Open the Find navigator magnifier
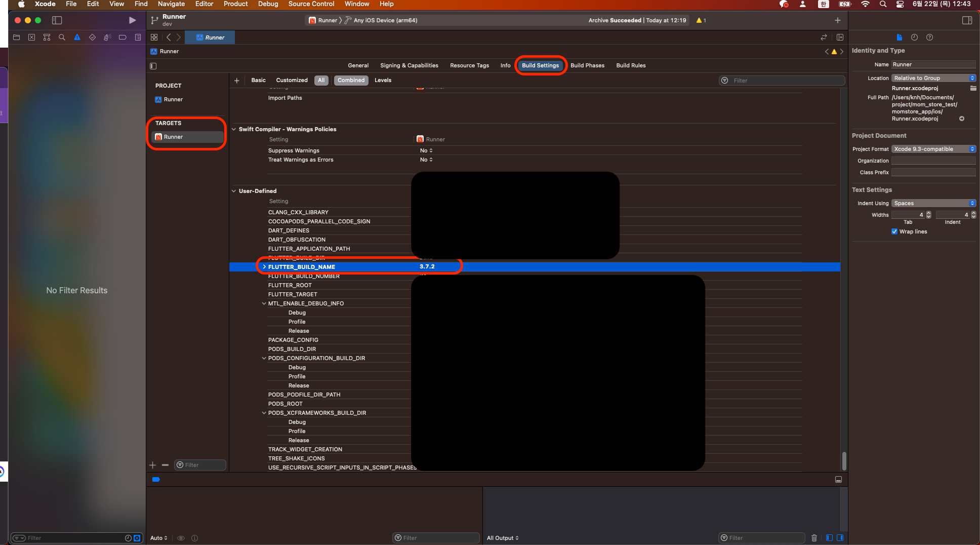The height and width of the screenshot is (545, 980). tap(62, 37)
